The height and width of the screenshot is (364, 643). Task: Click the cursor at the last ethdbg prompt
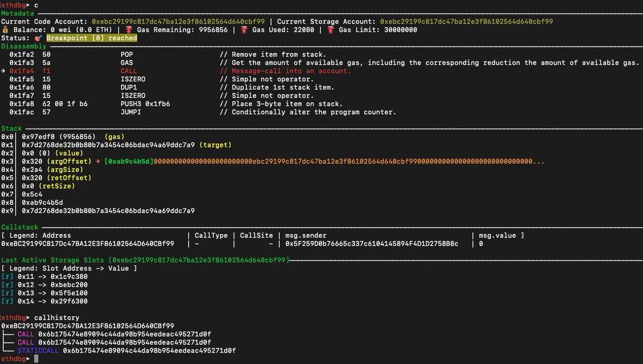tap(36, 359)
